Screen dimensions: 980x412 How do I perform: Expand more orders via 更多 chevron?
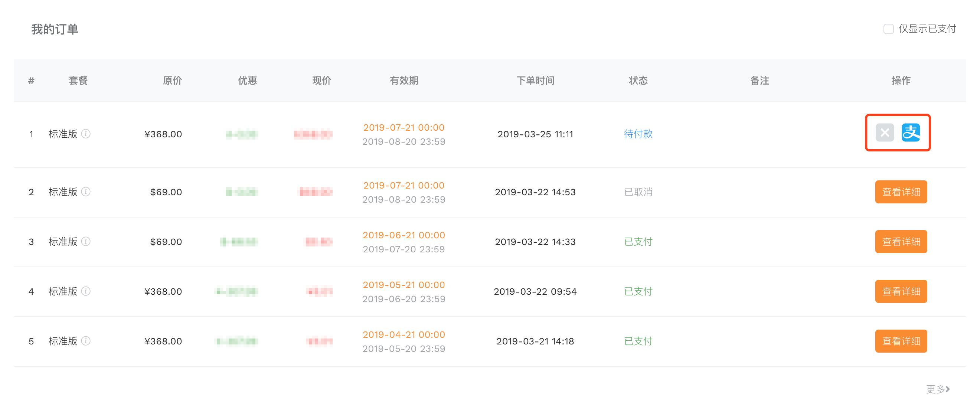click(x=938, y=389)
